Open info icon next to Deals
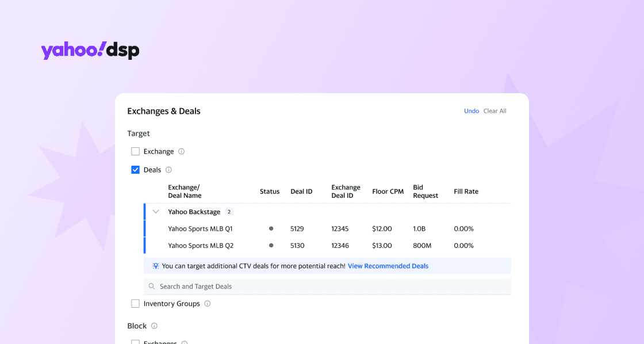This screenshot has width=644, height=344. pos(168,170)
